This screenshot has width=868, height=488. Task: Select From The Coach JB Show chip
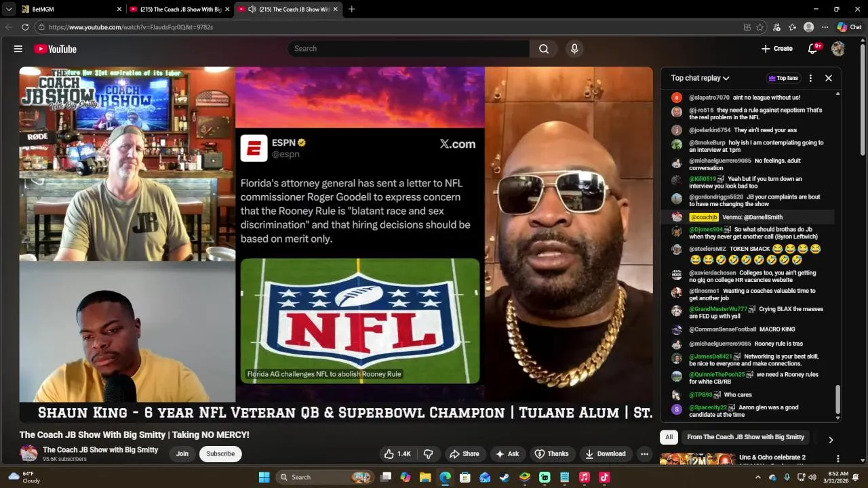[745, 437]
